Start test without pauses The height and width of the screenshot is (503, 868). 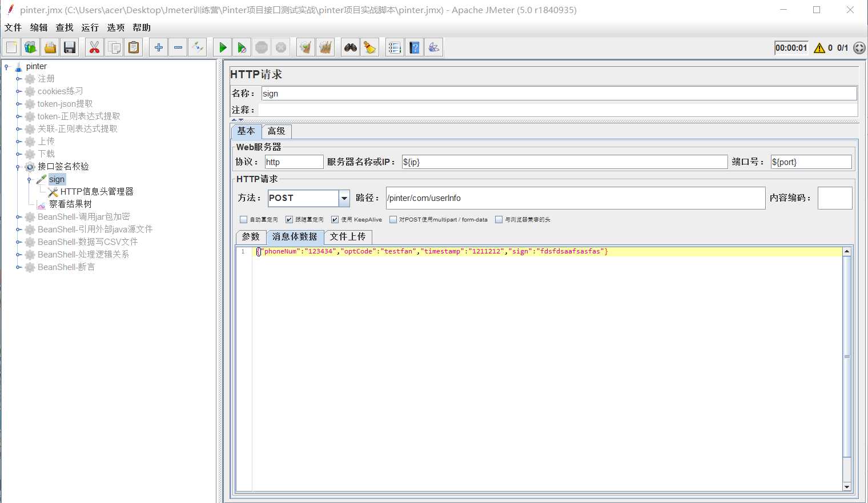(x=242, y=47)
